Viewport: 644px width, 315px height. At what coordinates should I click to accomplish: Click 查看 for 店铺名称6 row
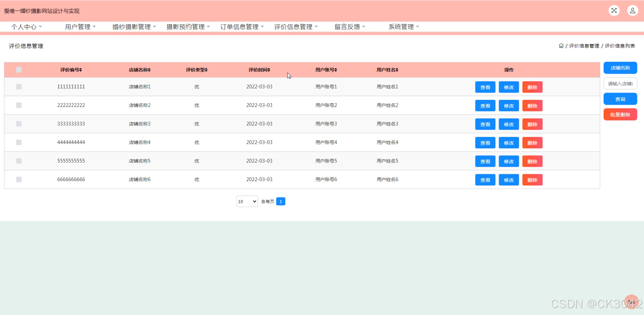tap(485, 180)
